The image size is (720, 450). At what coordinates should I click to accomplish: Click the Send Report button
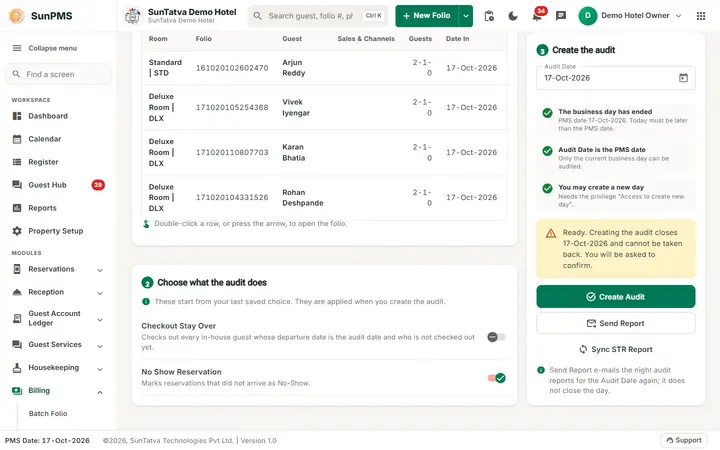tap(615, 323)
